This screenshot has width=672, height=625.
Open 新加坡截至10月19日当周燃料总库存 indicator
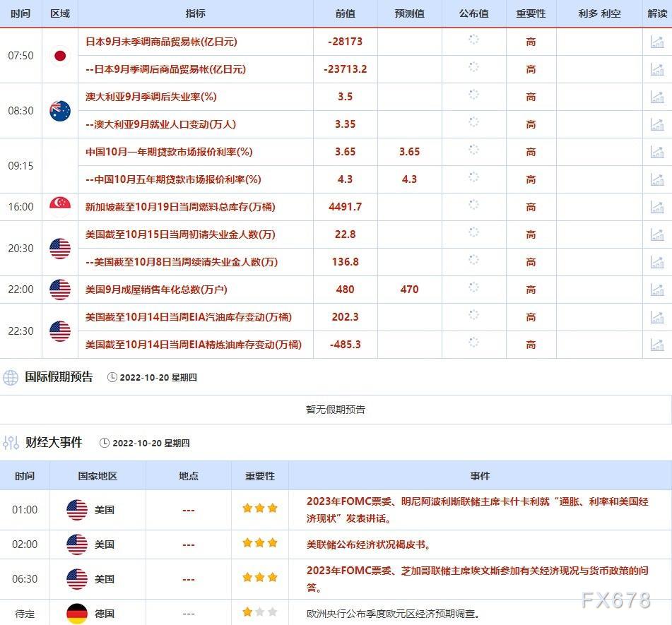pos(180,207)
